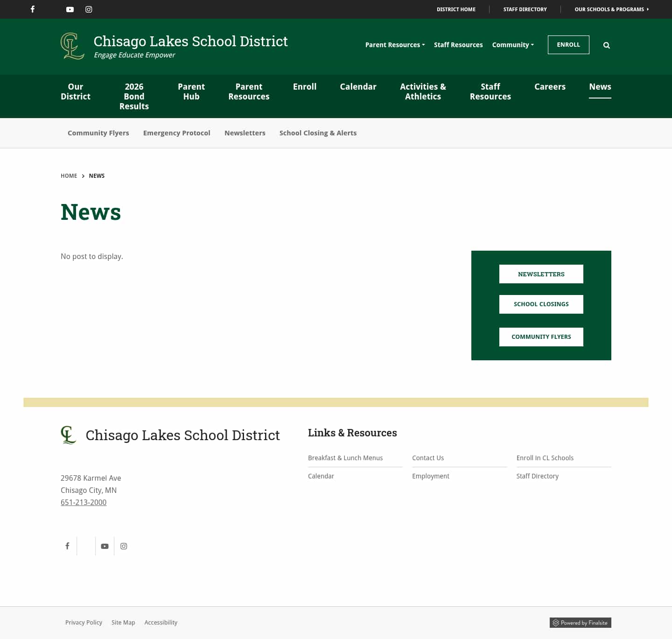
Task: Click 'No post to display.' text
Action: coord(92,256)
